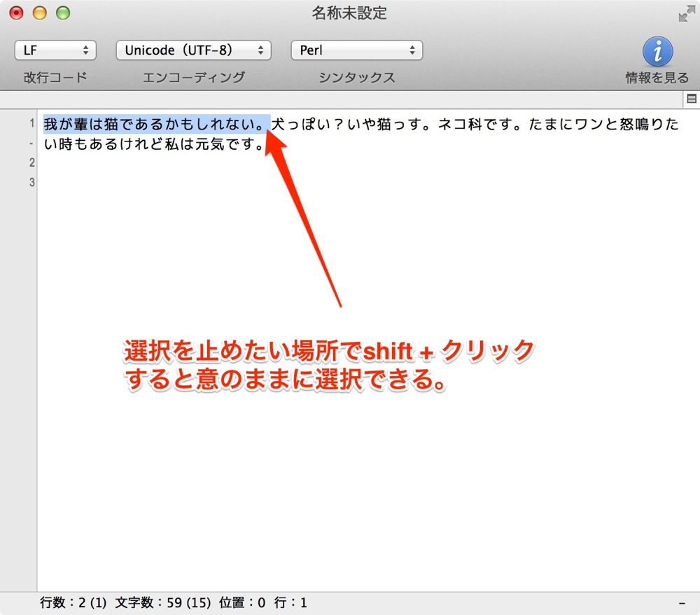Click text ネコ科です。 in the editor
Viewport: 700px width, 615px height.
tap(480, 124)
